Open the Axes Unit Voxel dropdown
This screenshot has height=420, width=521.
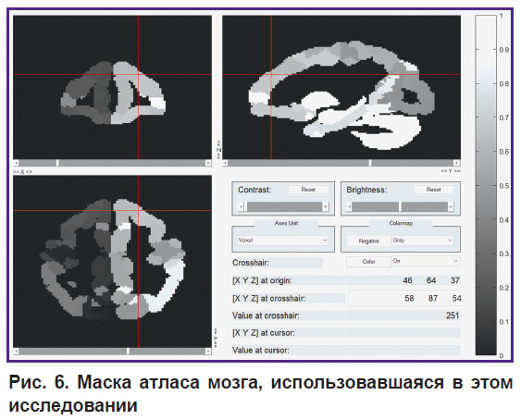tap(283, 241)
